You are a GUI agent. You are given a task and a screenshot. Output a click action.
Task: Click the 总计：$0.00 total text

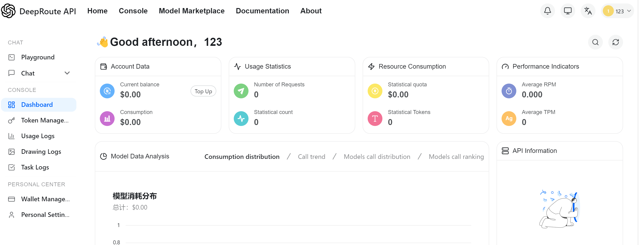(x=130, y=207)
